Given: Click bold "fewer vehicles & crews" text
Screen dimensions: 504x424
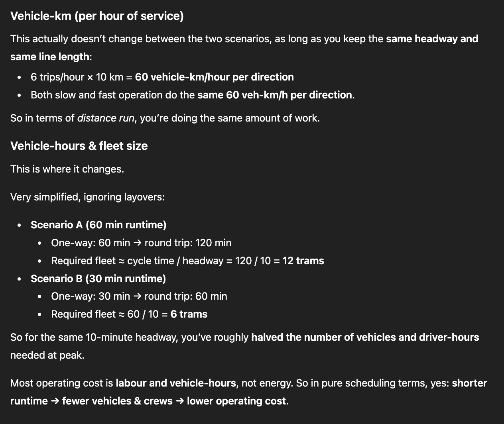Looking at the screenshot, I should pyautogui.click(x=117, y=401).
